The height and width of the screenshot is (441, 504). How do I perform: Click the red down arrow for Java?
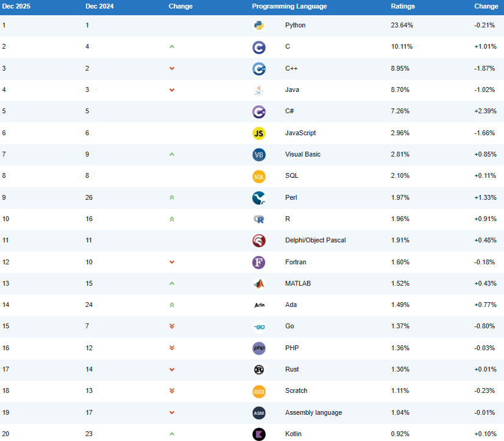click(172, 90)
